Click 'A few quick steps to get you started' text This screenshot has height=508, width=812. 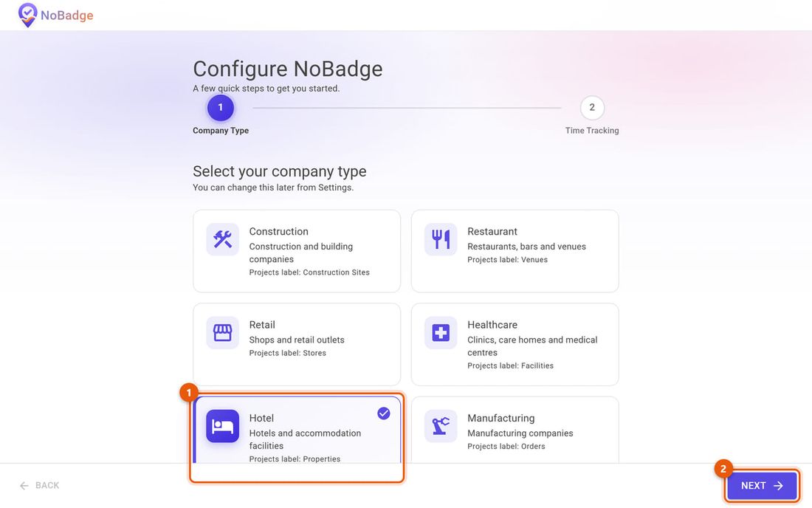(266, 89)
